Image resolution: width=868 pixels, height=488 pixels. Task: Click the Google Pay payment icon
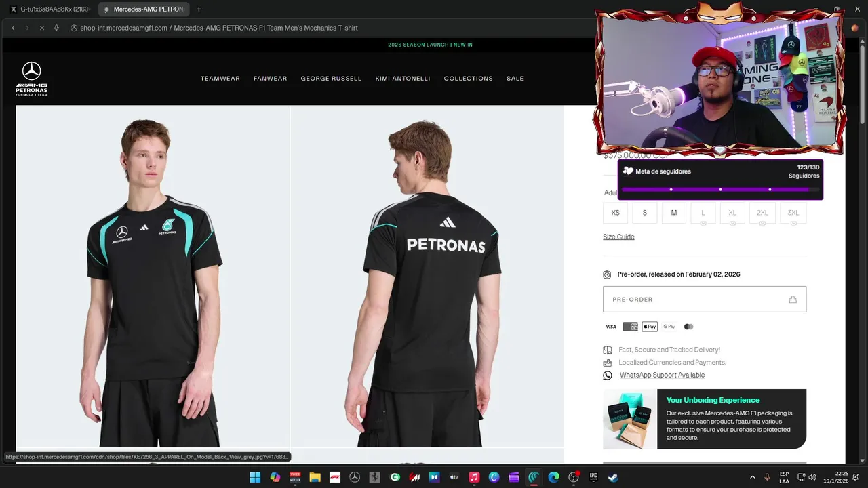pyautogui.click(x=669, y=327)
